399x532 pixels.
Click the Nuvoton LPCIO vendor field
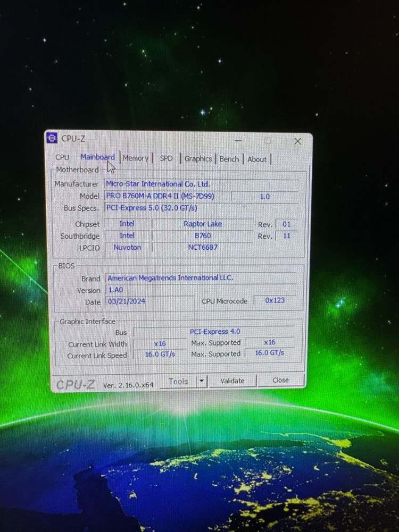pyautogui.click(x=127, y=247)
